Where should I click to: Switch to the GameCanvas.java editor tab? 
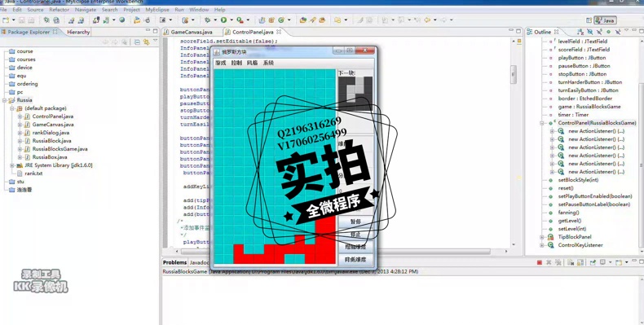192,32
